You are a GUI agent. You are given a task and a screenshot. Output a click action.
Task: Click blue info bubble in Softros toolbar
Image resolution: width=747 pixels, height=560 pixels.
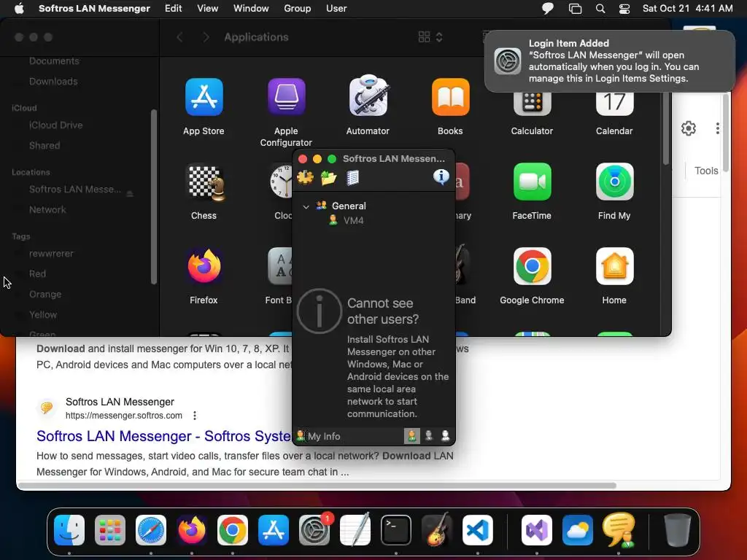point(441,176)
